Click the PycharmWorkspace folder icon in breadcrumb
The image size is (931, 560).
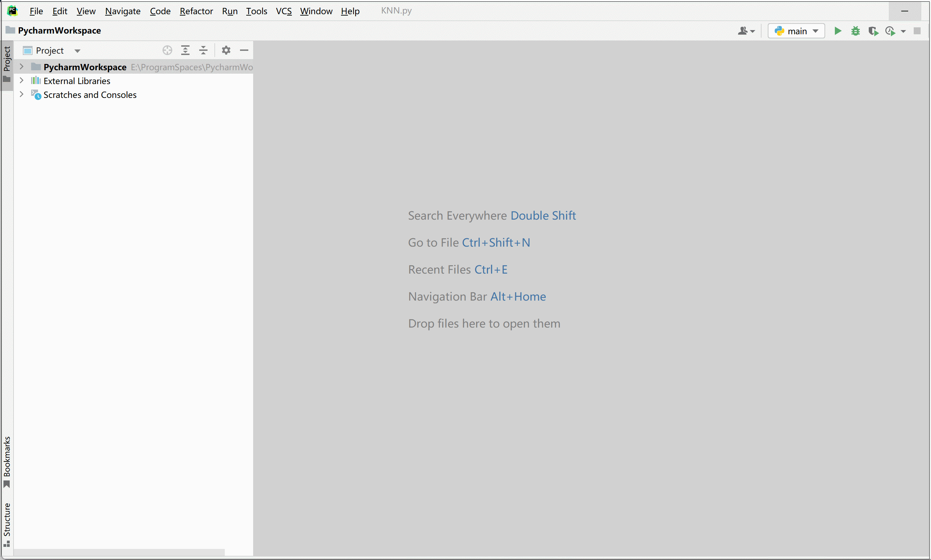(x=11, y=30)
